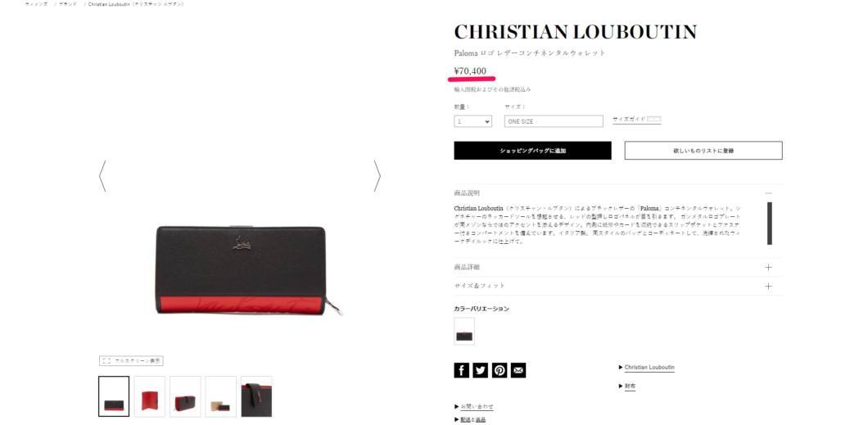Show previous product image with left arrow
This screenshot has height=425, width=868.
[x=102, y=176]
